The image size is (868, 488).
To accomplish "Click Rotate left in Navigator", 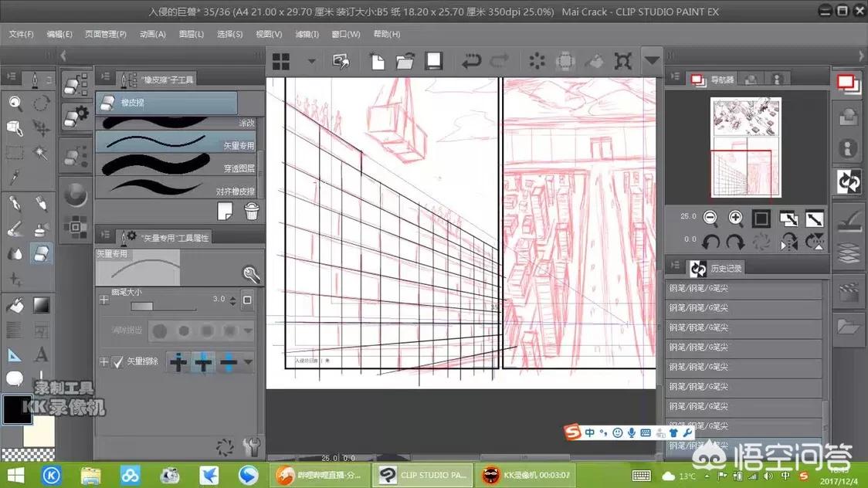I will [x=710, y=242].
